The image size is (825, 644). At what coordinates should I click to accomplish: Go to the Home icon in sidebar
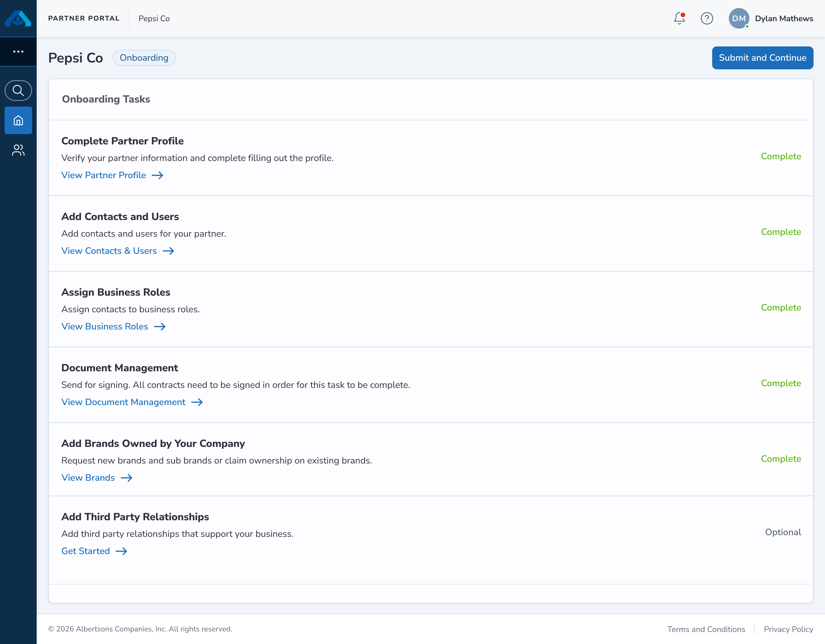pyautogui.click(x=18, y=121)
